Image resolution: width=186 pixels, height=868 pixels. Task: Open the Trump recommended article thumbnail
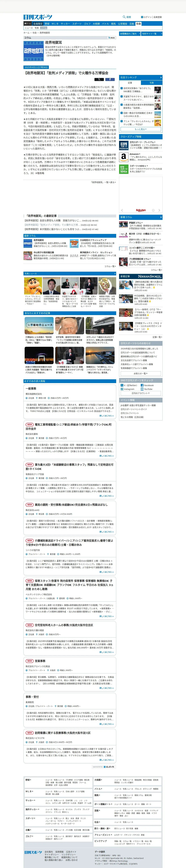click(70, 325)
